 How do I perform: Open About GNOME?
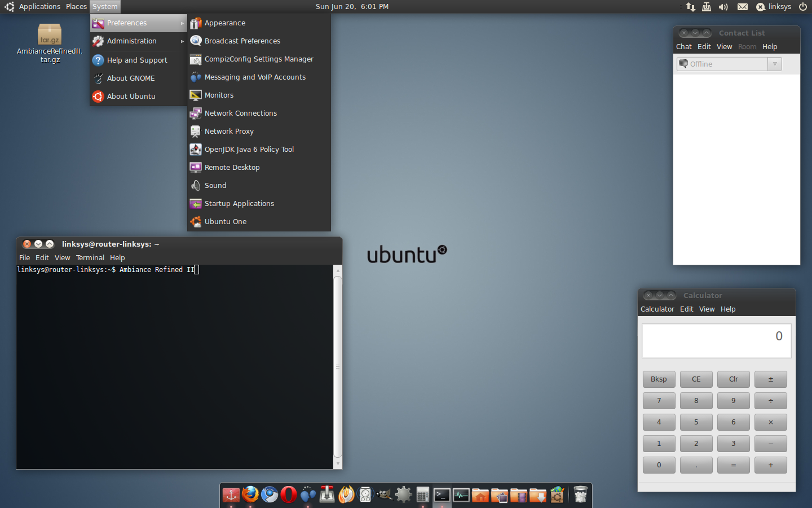[138, 78]
